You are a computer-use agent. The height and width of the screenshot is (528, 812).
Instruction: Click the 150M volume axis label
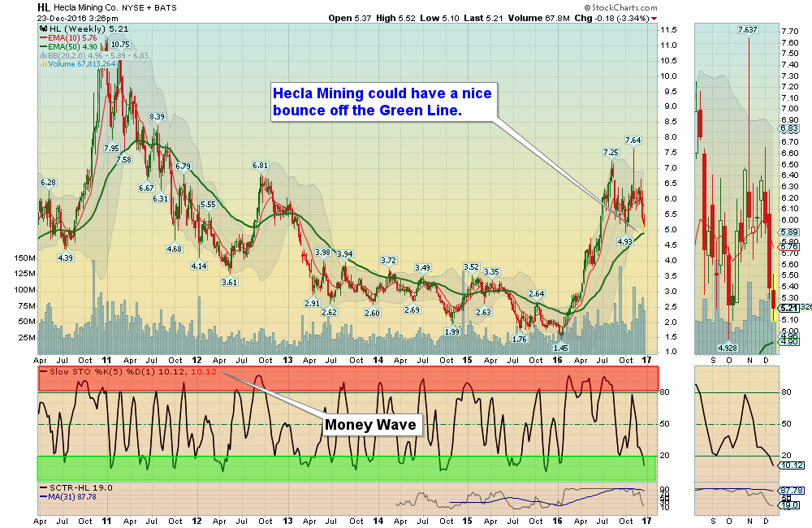pyautogui.click(x=25, y=258)
